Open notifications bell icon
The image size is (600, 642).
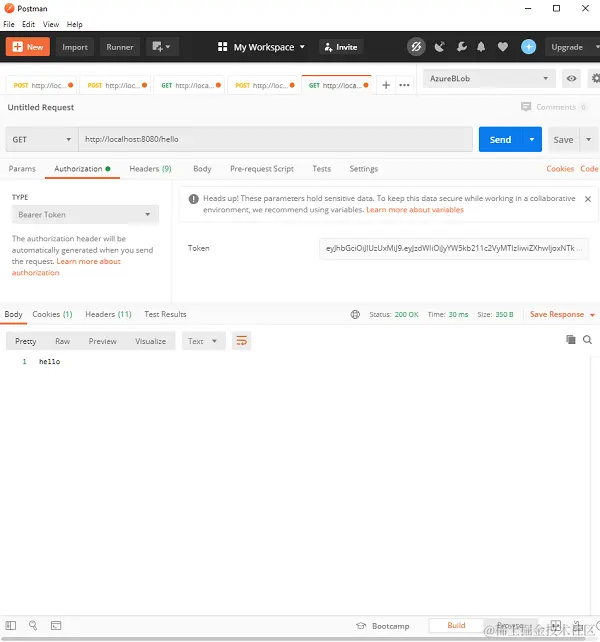[x=481, y=47]
